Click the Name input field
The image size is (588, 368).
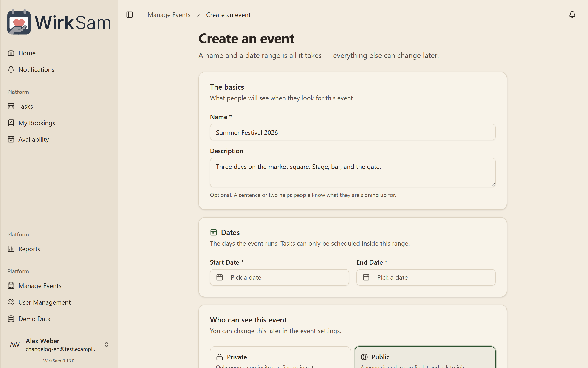(353, 132)
